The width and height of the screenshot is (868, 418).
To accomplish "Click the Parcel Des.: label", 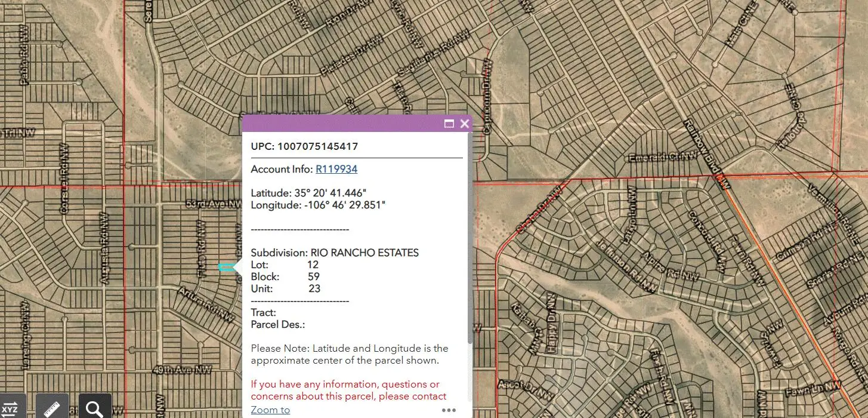I will point(278,324).
